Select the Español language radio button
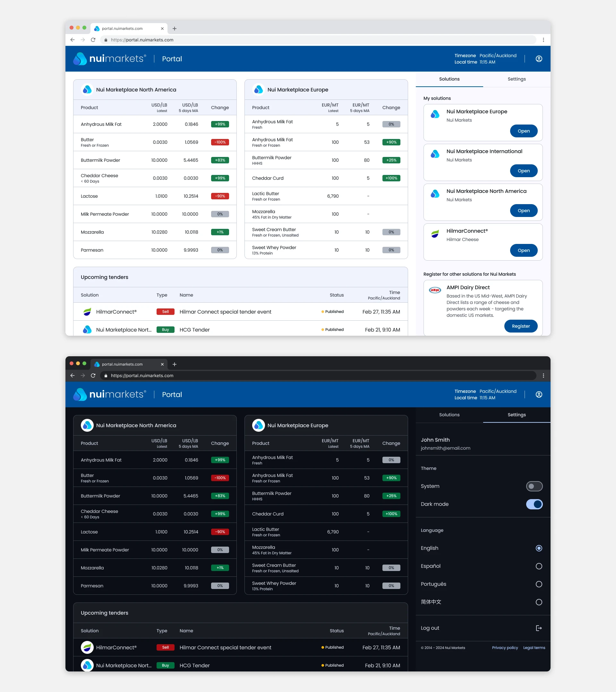This screenshot has width=616, height=692. pyautogui.click(x=539, y=566)
